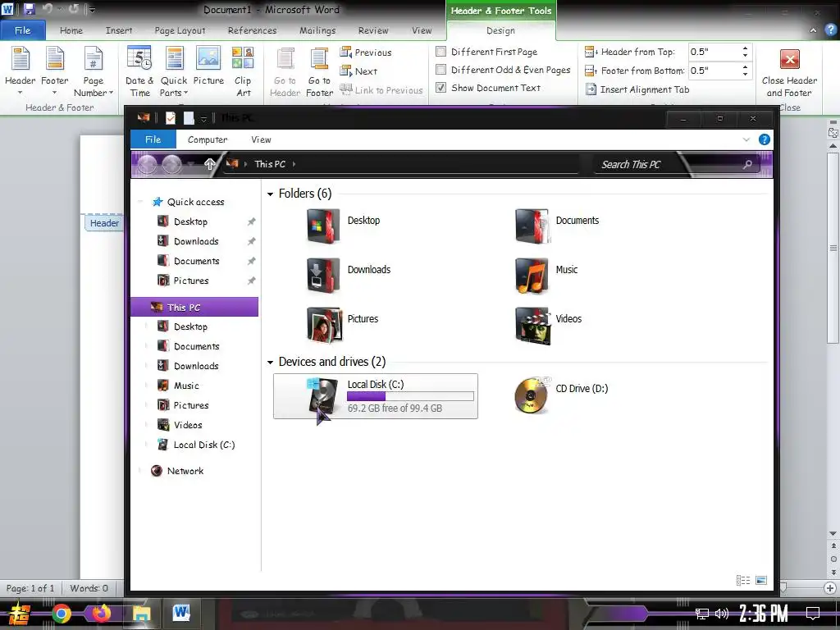Go up one level in Explorer
This screenshot has width=840, height=630.
pos(209,164)
